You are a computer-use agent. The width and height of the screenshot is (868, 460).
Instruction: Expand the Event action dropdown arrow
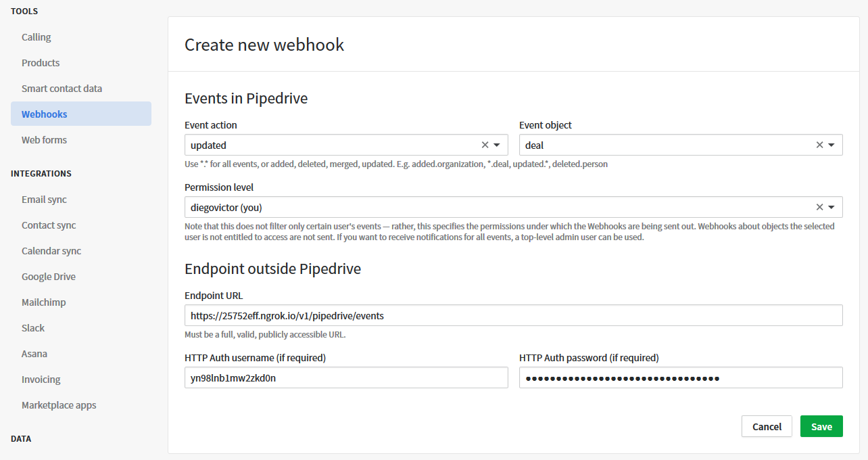[x=497, y=145]
